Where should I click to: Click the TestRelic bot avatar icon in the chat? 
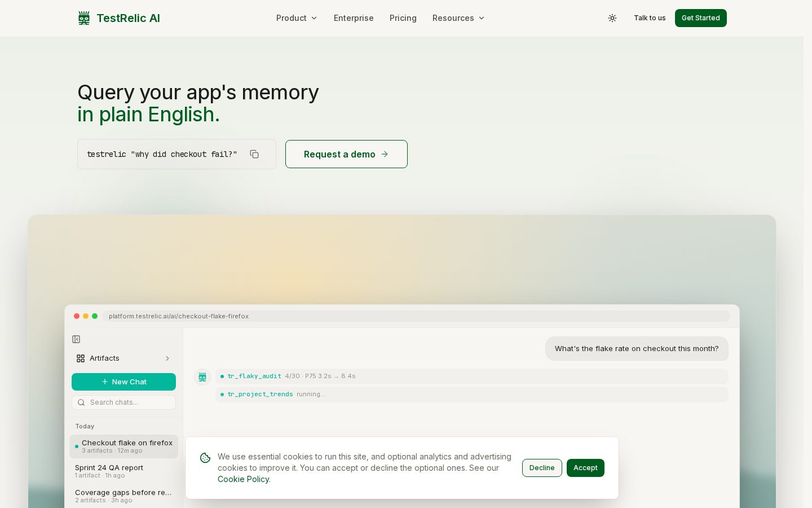(202, 377)
